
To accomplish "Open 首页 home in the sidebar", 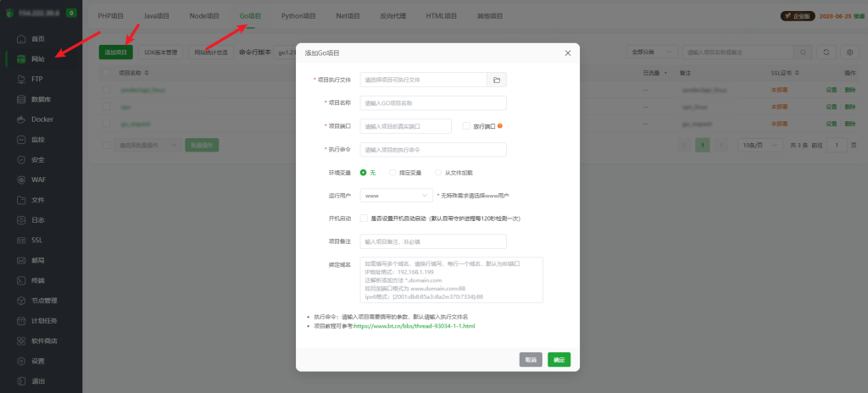I will tap(37, 39).
